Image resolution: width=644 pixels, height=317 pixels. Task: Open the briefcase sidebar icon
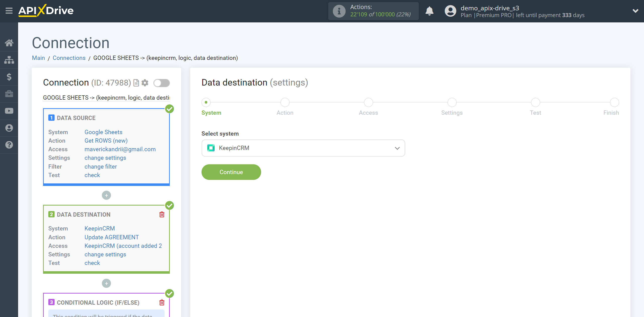tap(9, 94)
